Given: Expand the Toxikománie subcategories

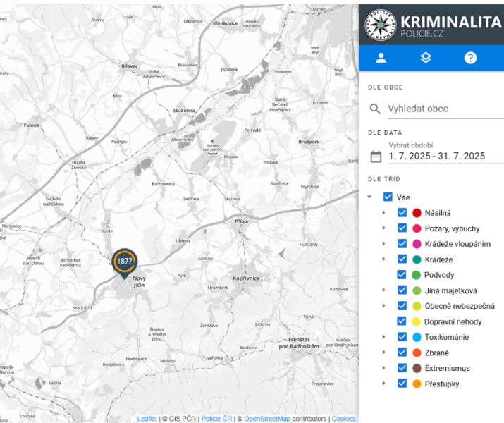Looking at the screenshot, I should click(383, 336).
